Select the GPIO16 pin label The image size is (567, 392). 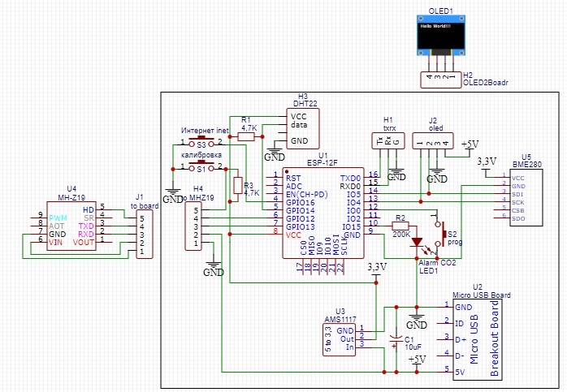(300, 202)
